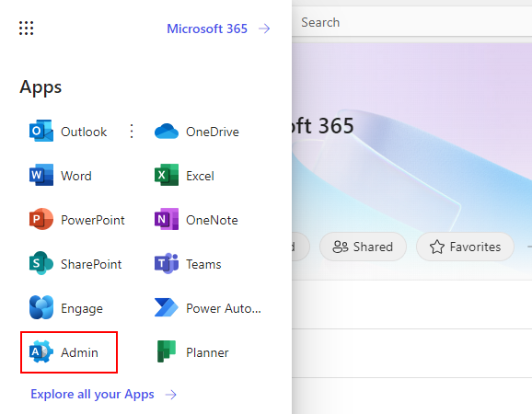Open the Admin gear icon

pyautogui.click(x=41, y=351)
